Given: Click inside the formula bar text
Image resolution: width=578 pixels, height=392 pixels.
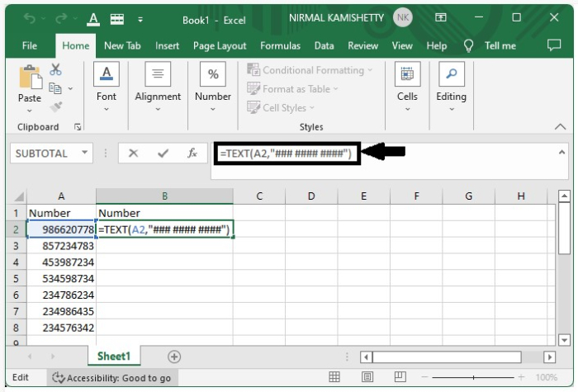Looking at the screenshot, I should coord(286,153).
